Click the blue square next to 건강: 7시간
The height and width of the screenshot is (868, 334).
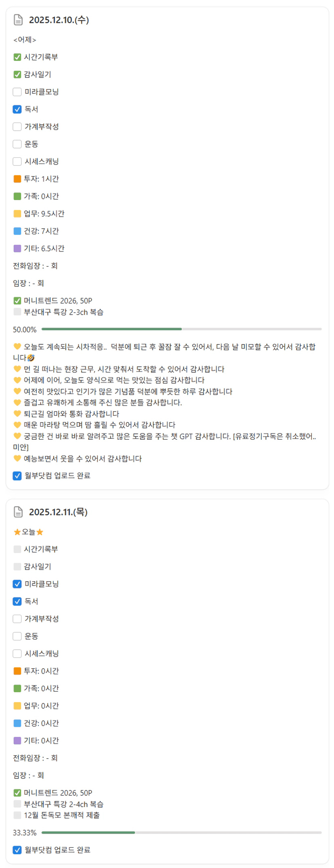pyautogui.click(x=17, y=231)
